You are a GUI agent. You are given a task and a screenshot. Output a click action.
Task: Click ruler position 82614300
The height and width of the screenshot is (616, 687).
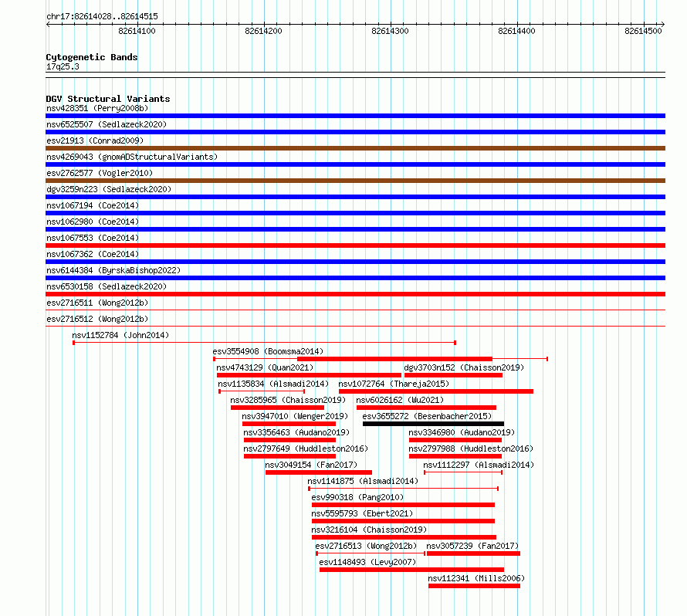390,31
